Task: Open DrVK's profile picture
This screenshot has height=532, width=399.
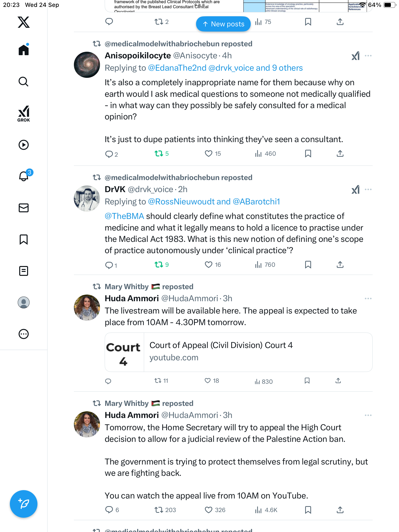Action: point(87,199)
